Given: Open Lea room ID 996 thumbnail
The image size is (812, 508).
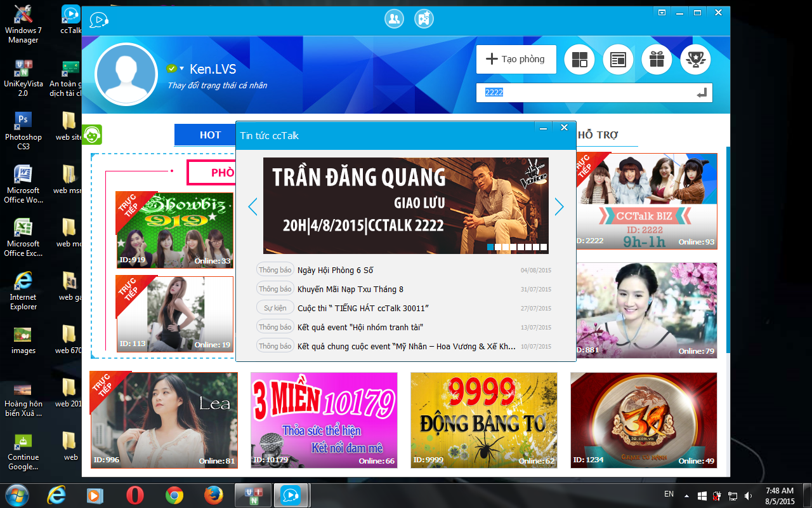Looking at the screenshot, I should coord(164,420).
